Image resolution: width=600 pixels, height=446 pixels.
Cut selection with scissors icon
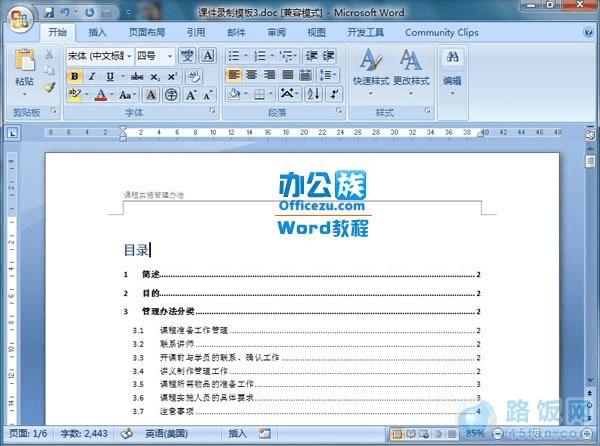[49, 54]
